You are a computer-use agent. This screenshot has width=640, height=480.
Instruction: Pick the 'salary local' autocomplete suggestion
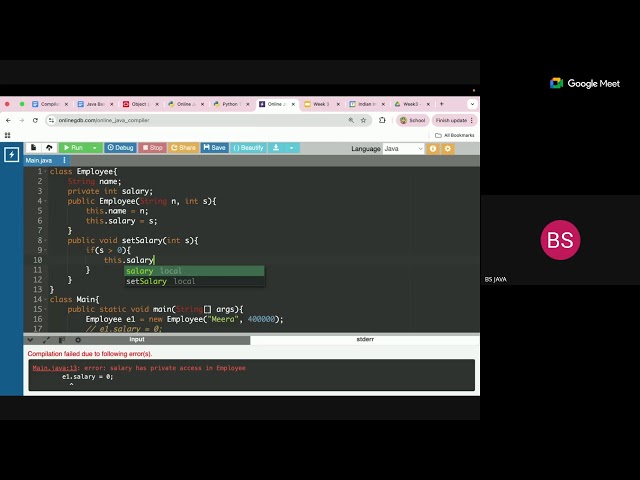coord(194,271)
